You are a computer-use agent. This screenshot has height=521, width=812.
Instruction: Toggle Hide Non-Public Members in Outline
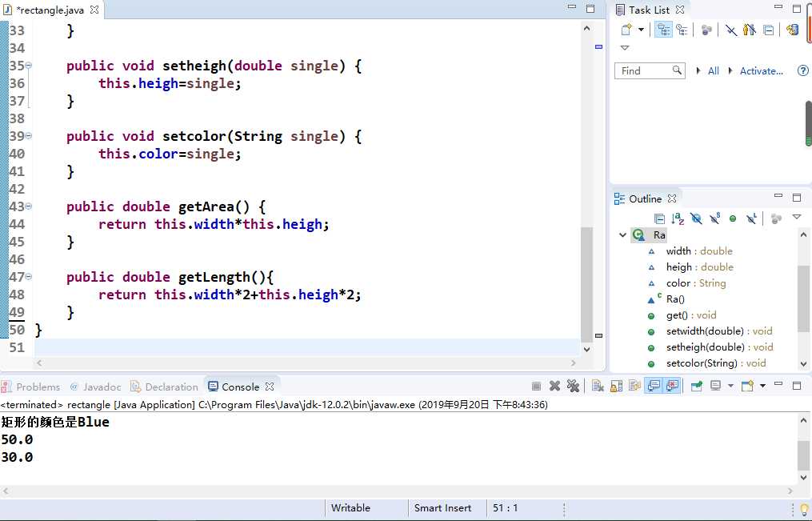(x=733, y=219)
